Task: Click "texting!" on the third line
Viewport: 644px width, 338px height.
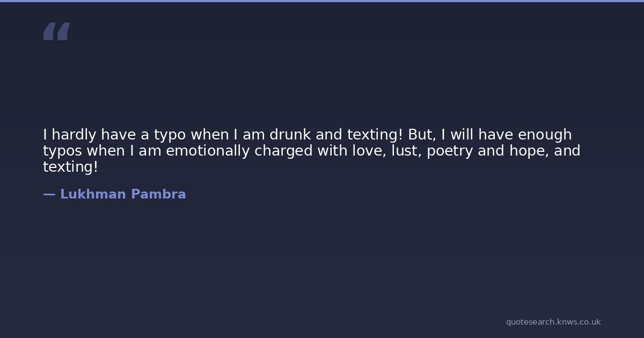Action: (x=70, y=167)
